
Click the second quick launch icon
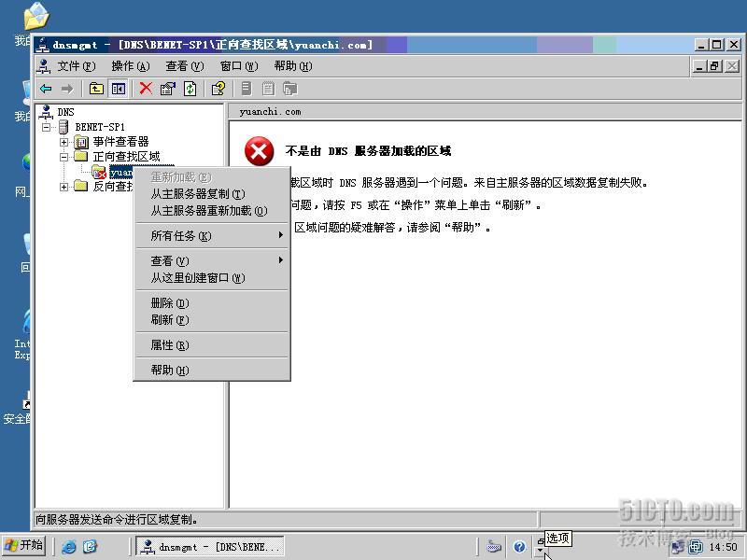90,546
